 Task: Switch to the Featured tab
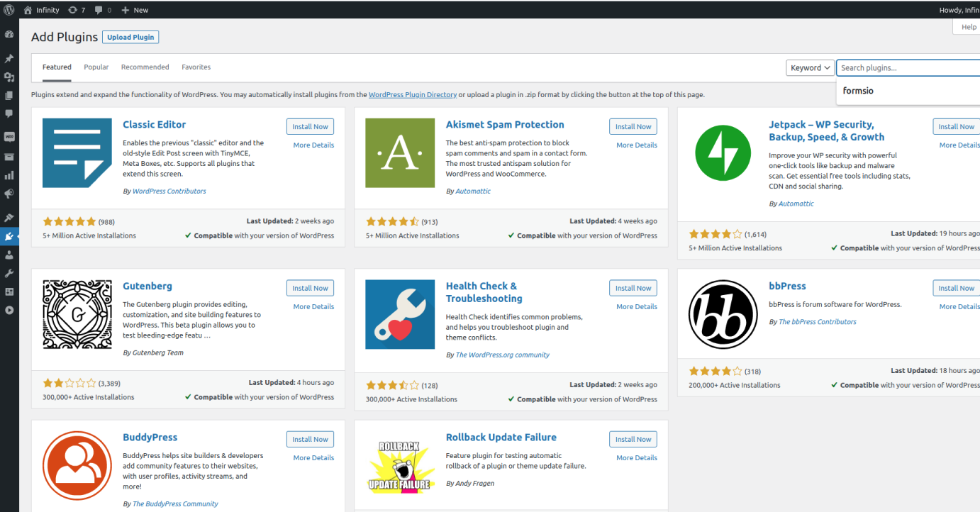pyautogui.click(x=57, y=67)
